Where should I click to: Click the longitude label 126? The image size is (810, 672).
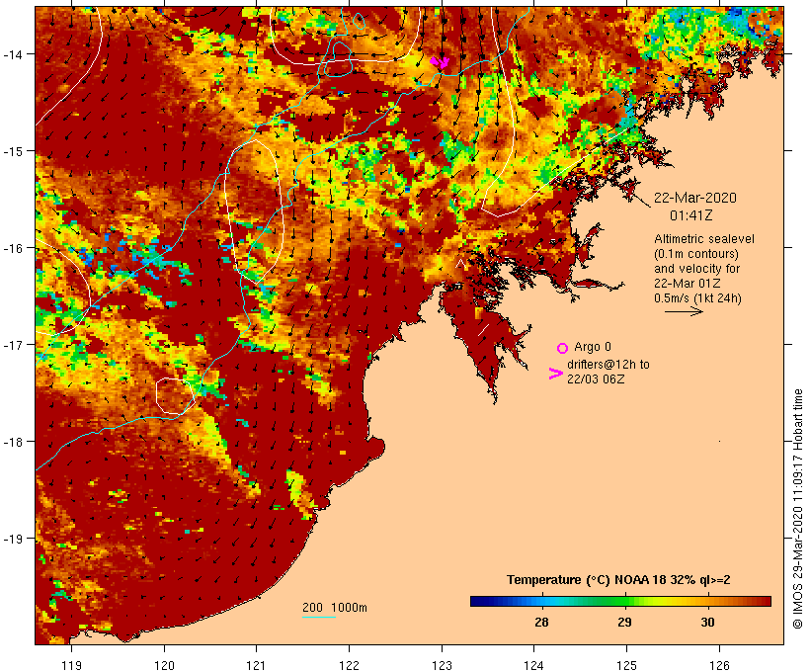point(719,665)
